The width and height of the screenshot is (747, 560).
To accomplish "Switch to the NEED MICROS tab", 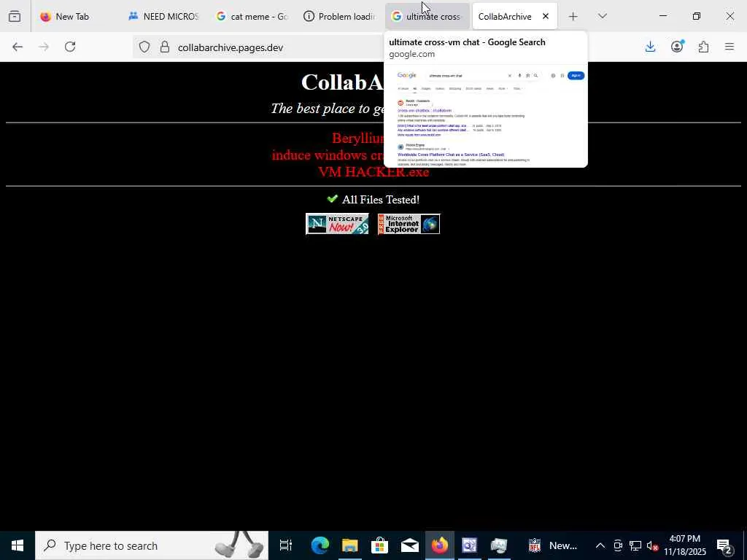I will click(163, 16).
